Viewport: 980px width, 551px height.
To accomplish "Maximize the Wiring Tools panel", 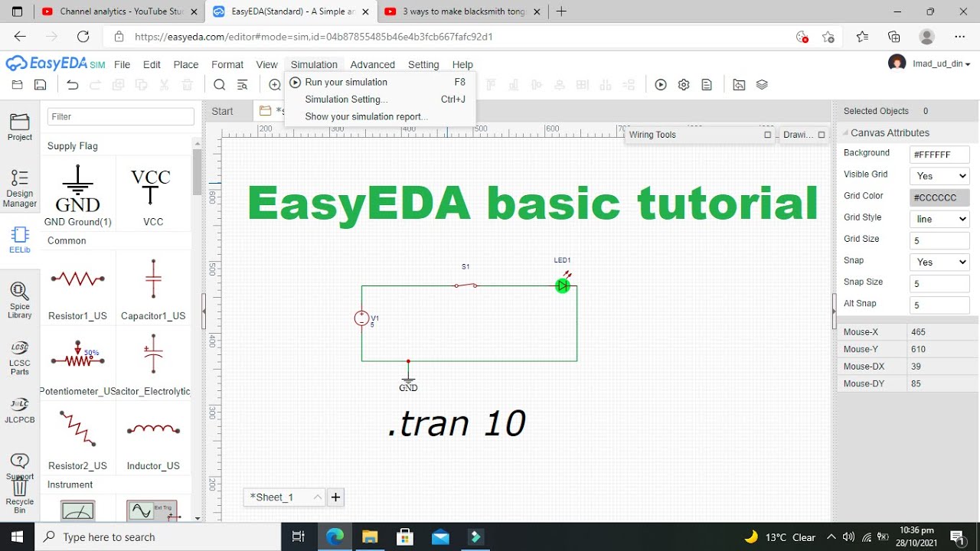I will [768, 135].
